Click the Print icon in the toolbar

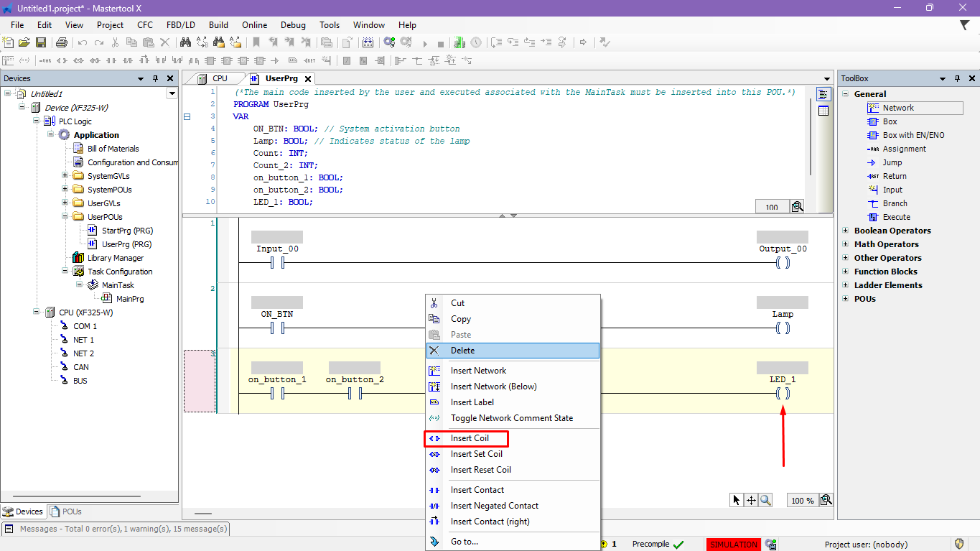pos(62,42)
